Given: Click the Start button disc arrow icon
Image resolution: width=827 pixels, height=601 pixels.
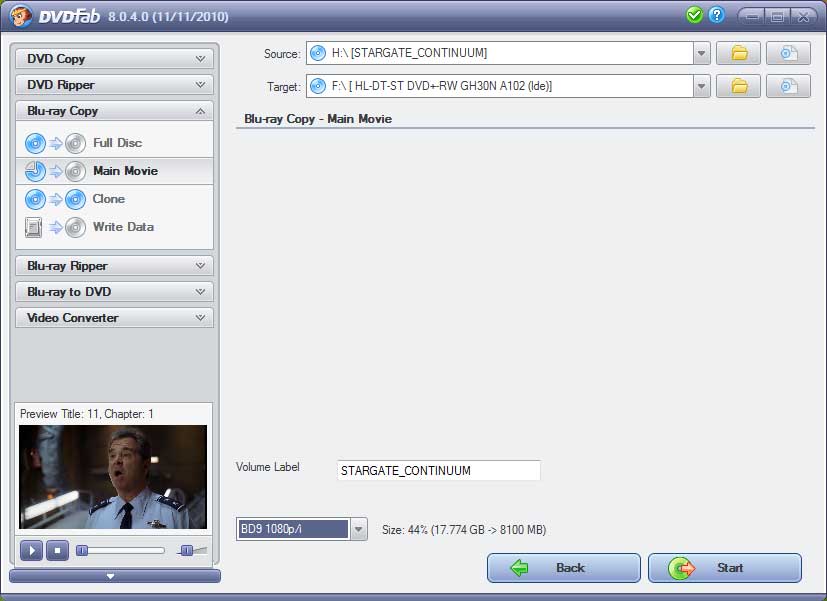Looking at the screenshot, I should click(x=681, y=568).
